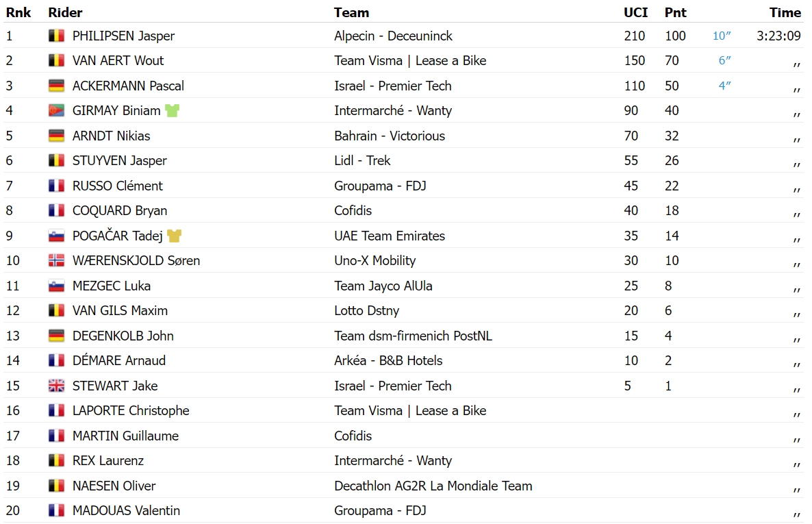The height and width of the screenshot is (524, 812).
Task: Click the Rider column header
Action: pos(65,12)
